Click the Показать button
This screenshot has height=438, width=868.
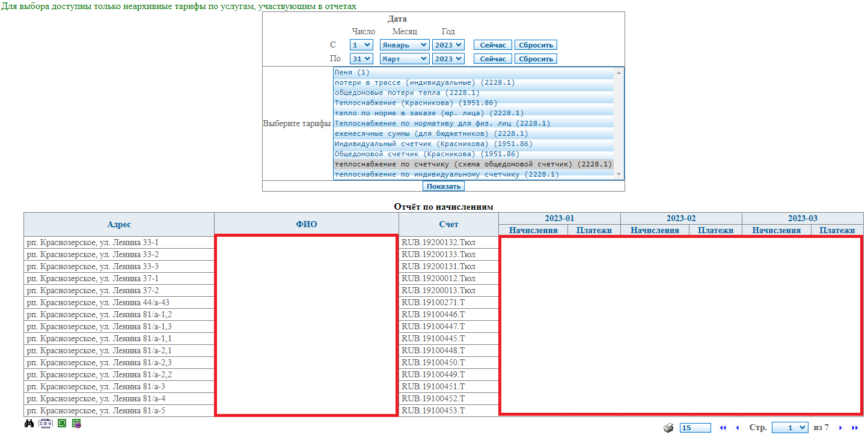pyautogui.click(x=444, y=186)
